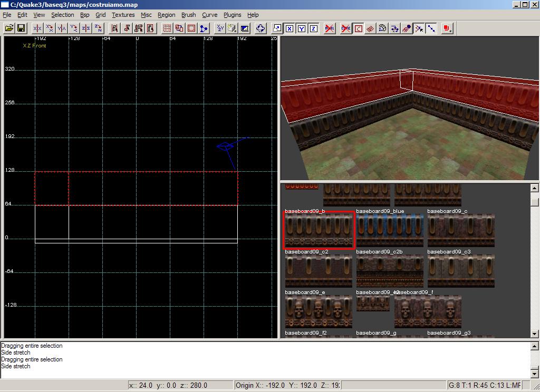540x392 pixels.
Task: Expand the Help menu
Action: (x=253, y=15)
